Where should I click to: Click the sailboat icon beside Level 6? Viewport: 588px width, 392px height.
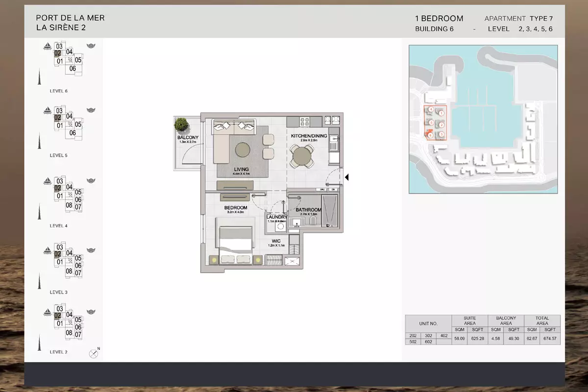click(x=48, y=47)
